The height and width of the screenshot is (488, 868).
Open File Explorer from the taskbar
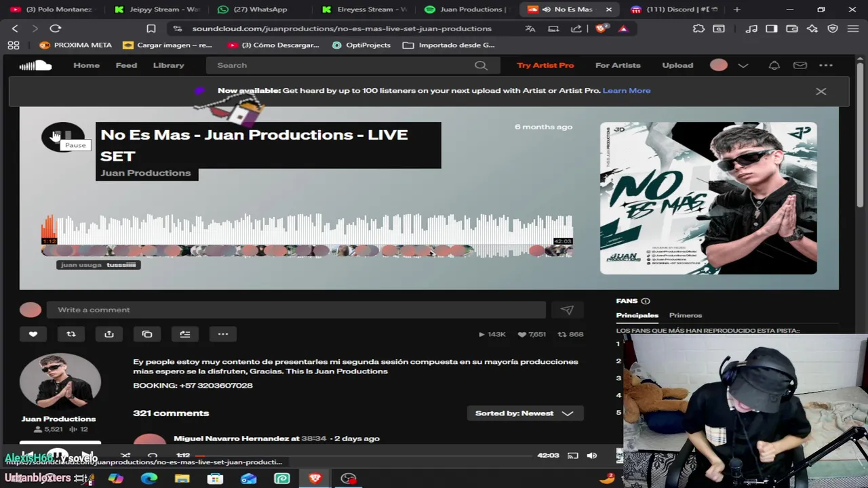point(182,479)
